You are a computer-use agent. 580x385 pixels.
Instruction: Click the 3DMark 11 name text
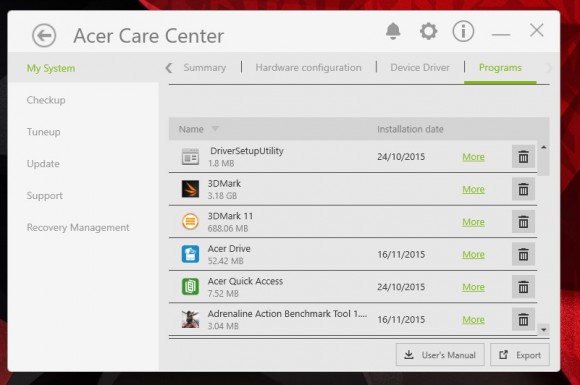click(230, 216)
